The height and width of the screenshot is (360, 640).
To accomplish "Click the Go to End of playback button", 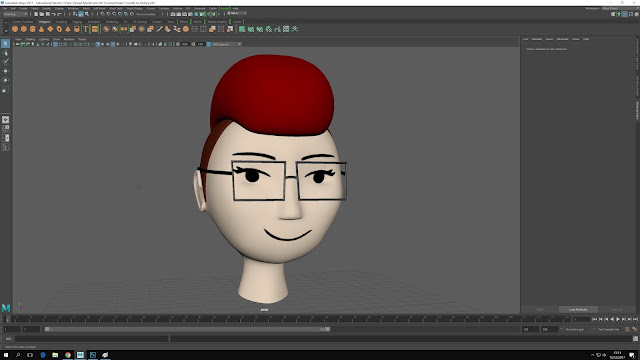I will tap(635, 319).
